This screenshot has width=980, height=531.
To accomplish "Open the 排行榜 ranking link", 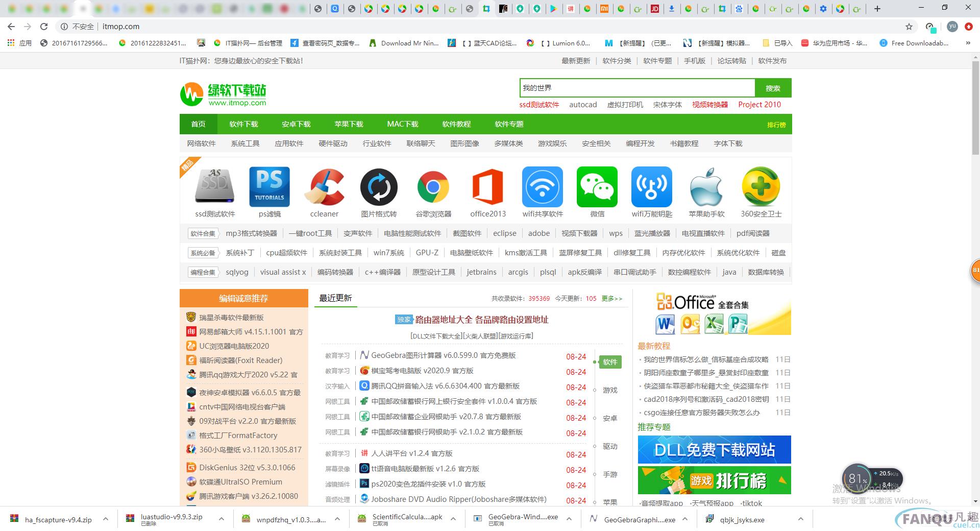I will 776,125.
